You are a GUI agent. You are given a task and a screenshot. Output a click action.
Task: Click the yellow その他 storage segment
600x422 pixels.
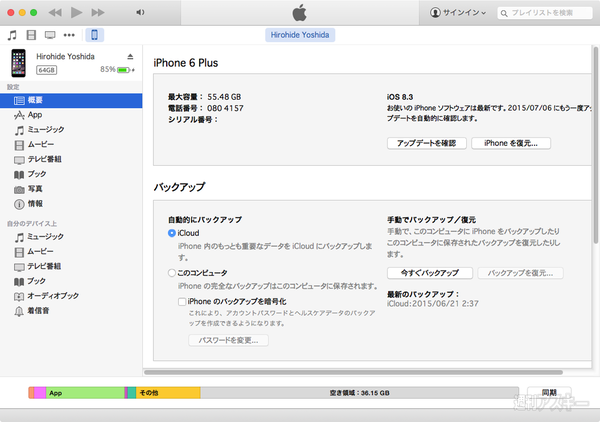168,393
